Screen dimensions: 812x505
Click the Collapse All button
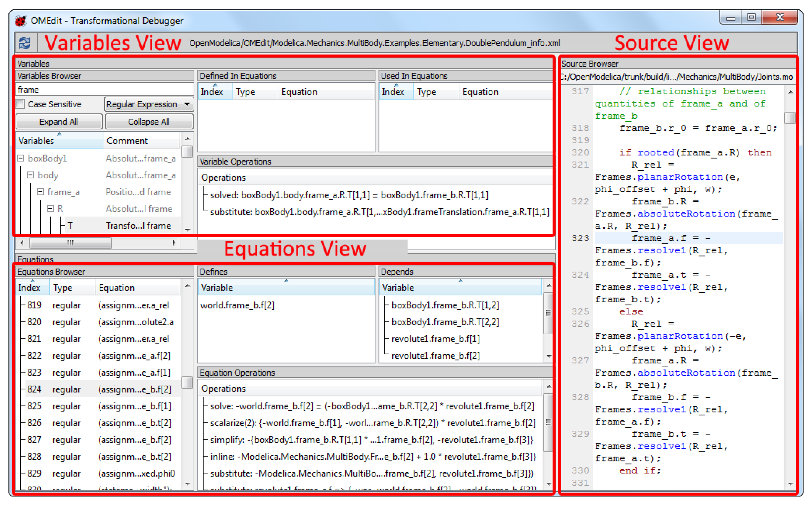(149, 121)
